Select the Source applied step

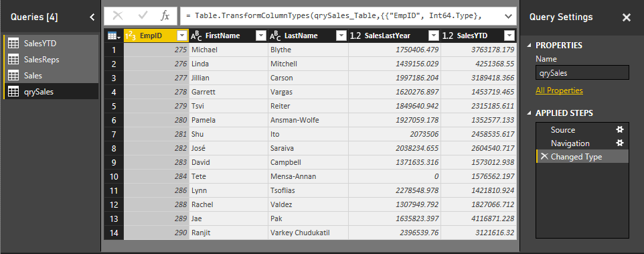[x=582, y=130]
